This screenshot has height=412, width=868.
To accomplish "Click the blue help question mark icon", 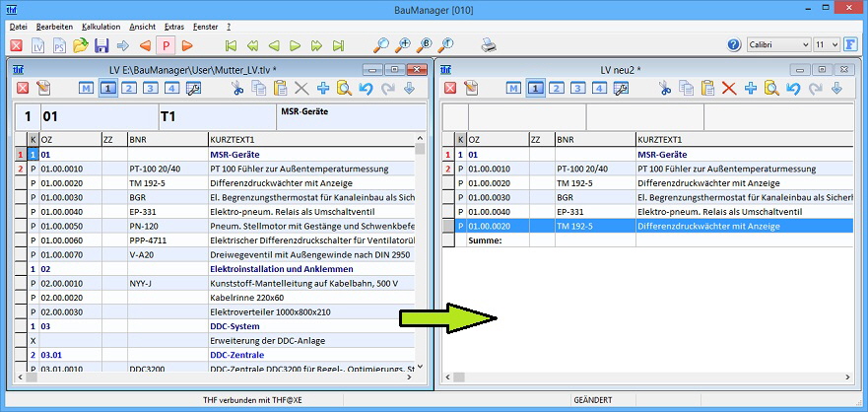I will (733, 45).
